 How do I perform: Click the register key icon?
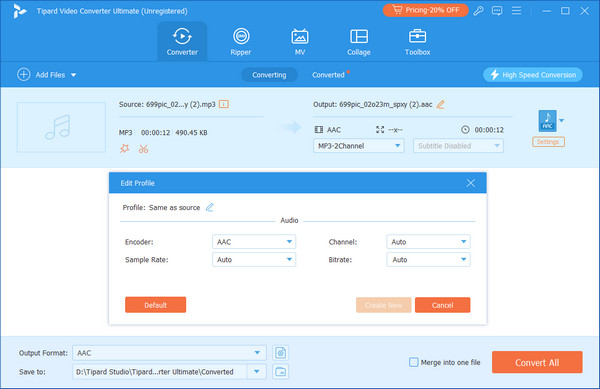point(478,11)
